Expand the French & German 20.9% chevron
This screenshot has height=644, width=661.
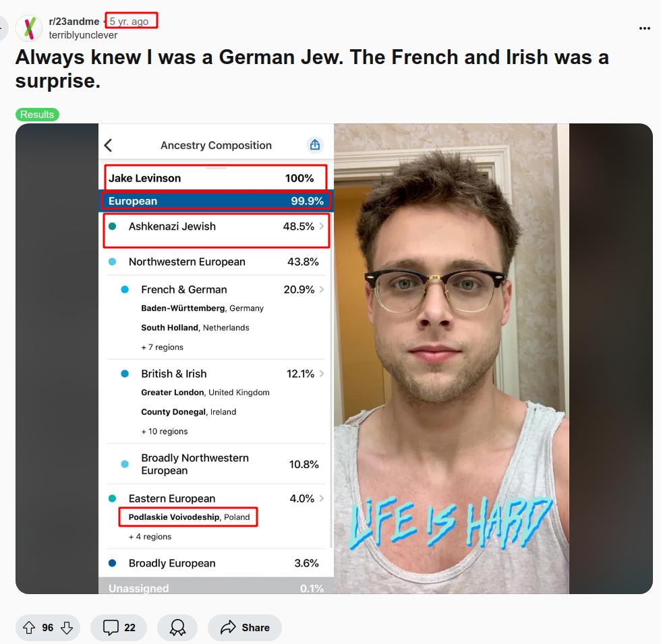click(x=322, y=289)
